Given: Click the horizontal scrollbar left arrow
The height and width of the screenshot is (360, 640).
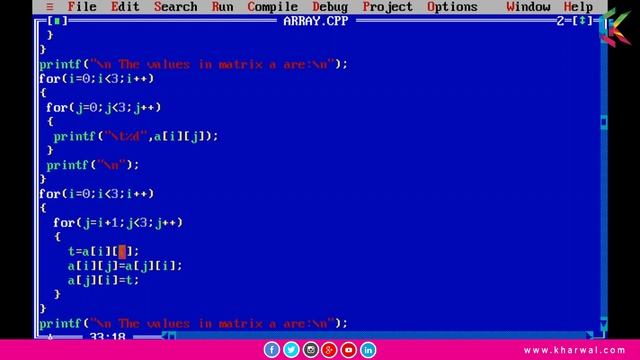Looking at the screenshot, I should [x=165, y=336].
